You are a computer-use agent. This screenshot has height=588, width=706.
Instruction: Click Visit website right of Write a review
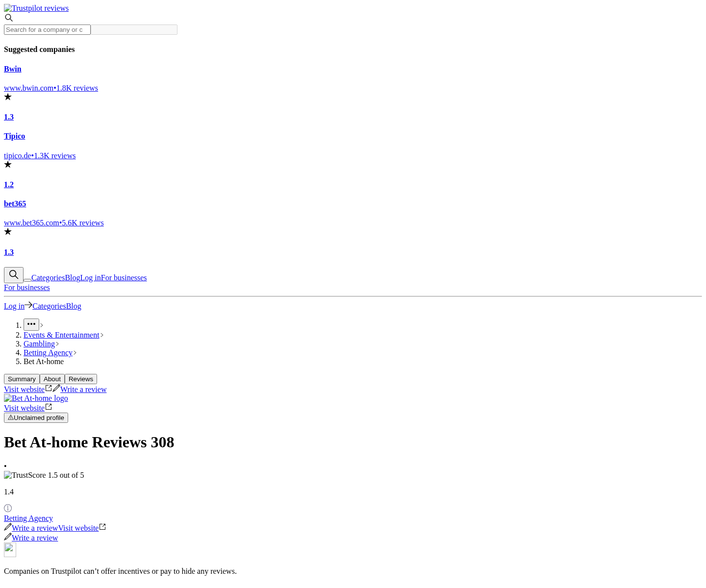coord(78,528)
